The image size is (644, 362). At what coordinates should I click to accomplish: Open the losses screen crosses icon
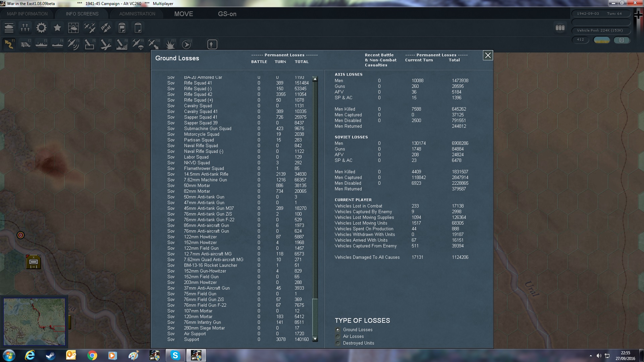pos(25,28)
